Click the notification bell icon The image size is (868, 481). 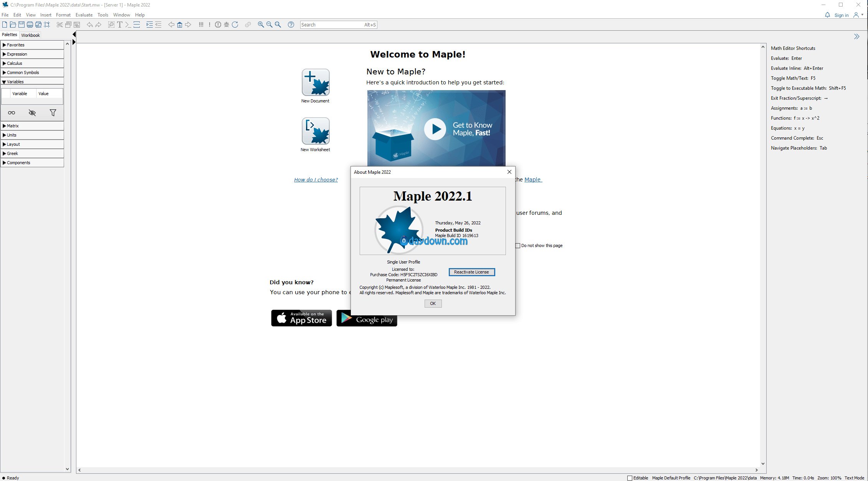click(x=827, y=15)
